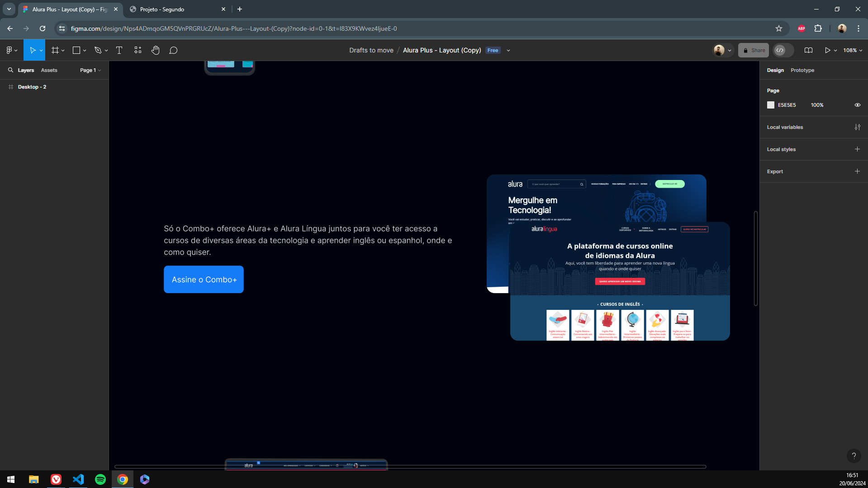Open the help question mark button

[x=854, y=456]
